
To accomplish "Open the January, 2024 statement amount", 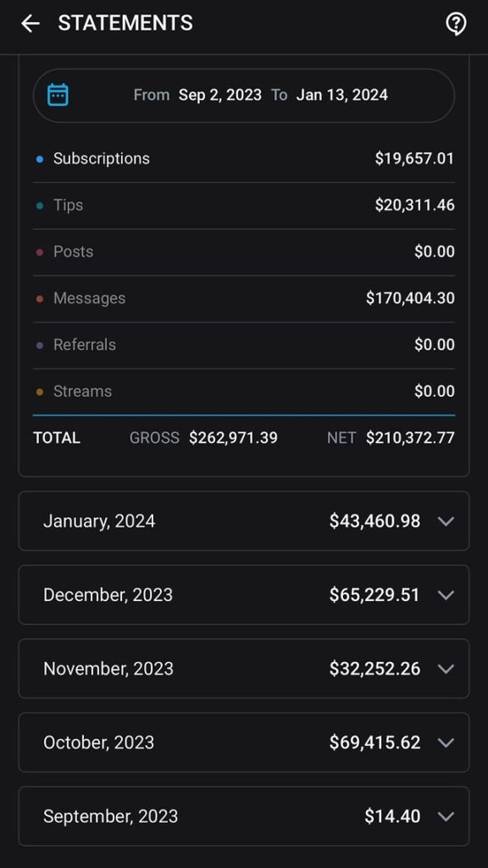I will (374, 521).
